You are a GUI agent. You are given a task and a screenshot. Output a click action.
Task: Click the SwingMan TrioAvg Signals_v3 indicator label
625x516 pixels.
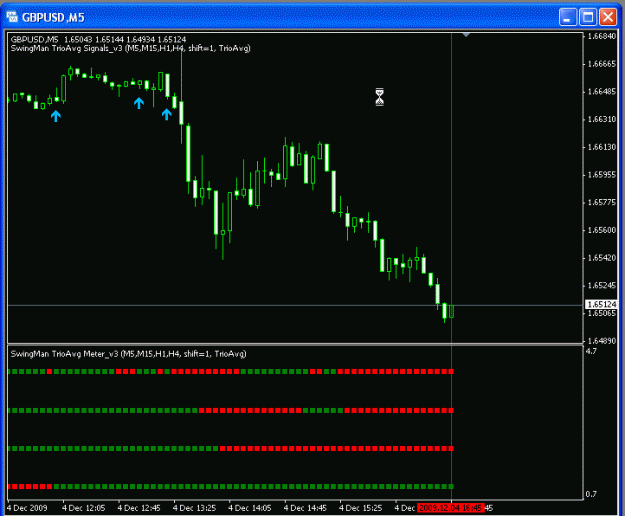[x=131, y=48]
